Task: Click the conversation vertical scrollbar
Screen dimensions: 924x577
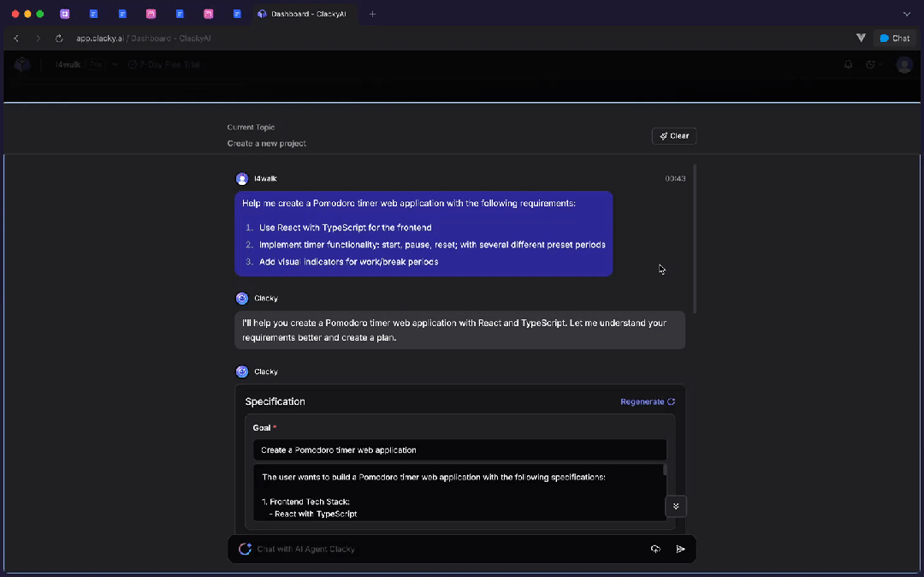Action: click(695, 240)
